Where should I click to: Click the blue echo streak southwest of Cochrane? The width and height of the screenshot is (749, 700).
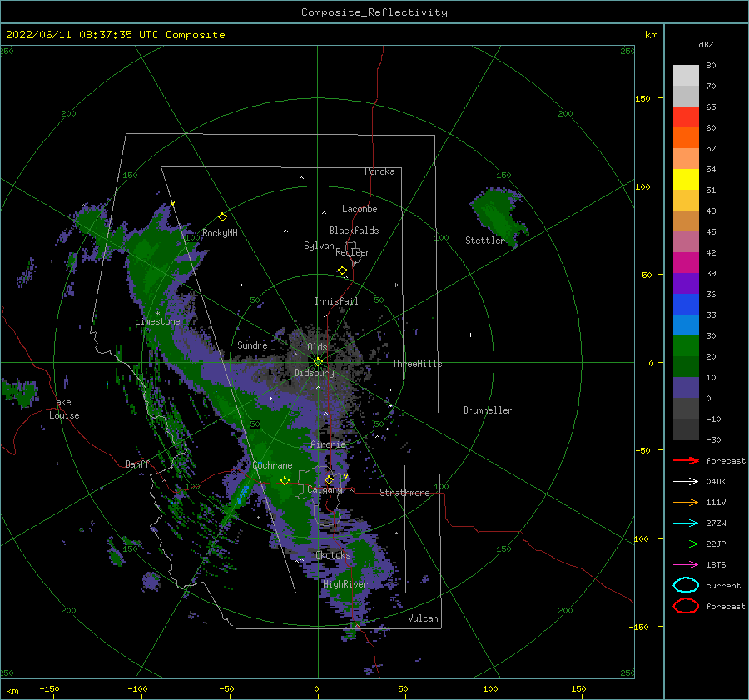pos(242,494)
